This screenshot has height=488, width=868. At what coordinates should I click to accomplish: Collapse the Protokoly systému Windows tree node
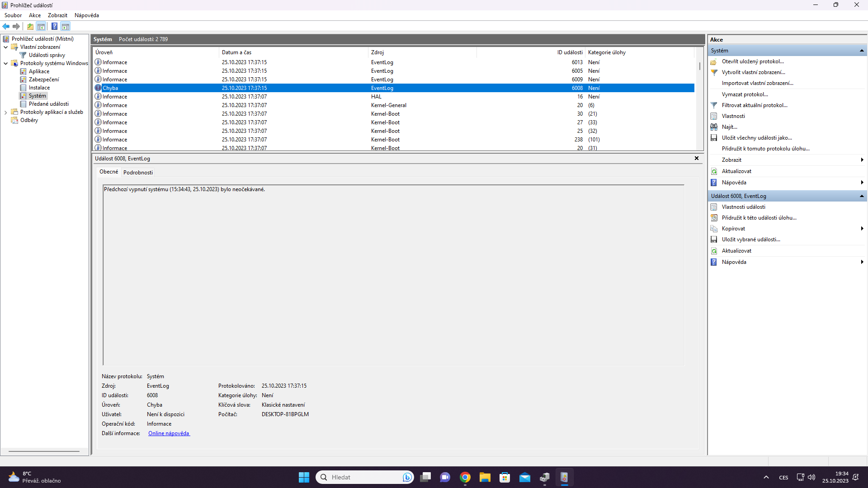point(5,63)
